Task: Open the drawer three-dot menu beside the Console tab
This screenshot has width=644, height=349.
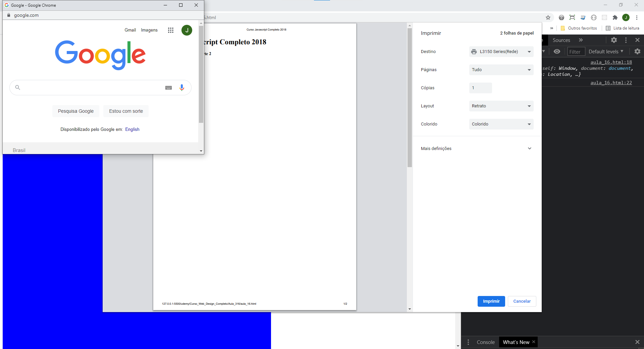Action: click(468, 342)
